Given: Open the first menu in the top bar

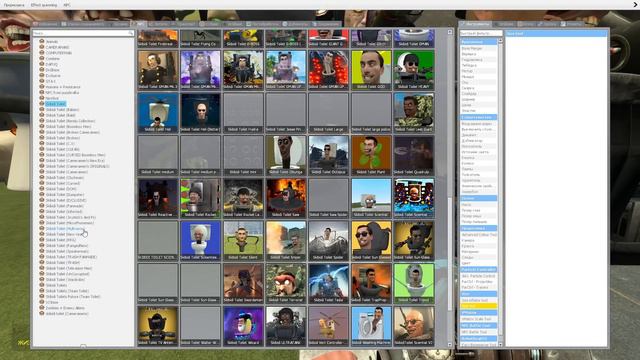Looking at the screenshot, I should point(14,5).
